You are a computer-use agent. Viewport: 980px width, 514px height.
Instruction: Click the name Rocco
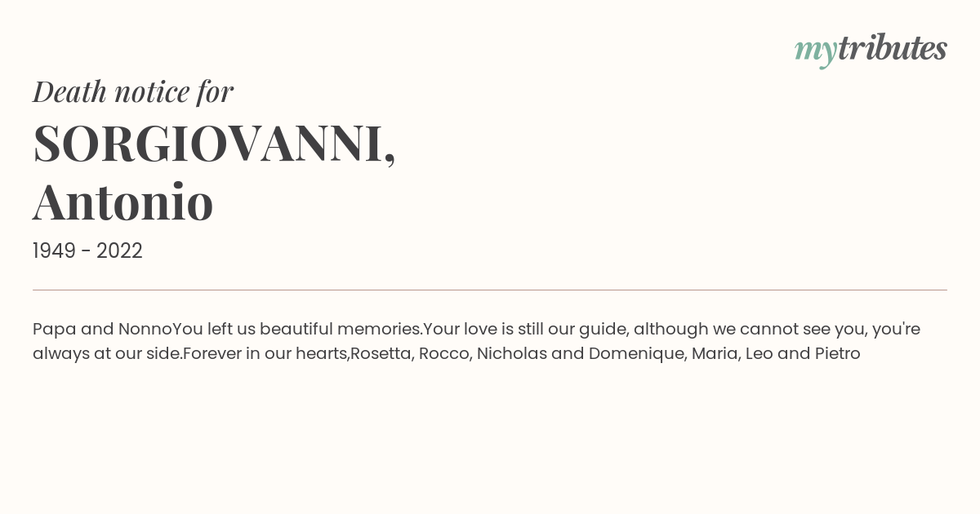443,354
